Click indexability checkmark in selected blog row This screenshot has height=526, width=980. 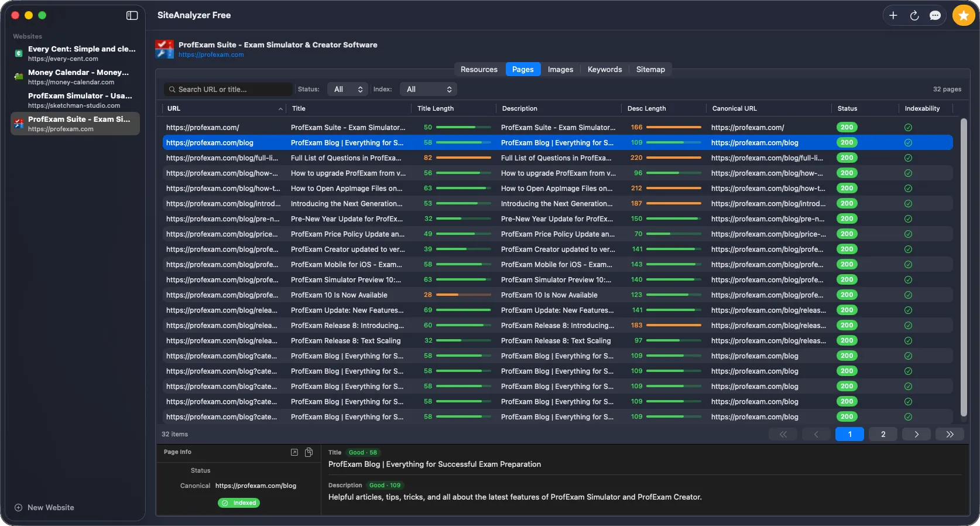click(908, 142)
